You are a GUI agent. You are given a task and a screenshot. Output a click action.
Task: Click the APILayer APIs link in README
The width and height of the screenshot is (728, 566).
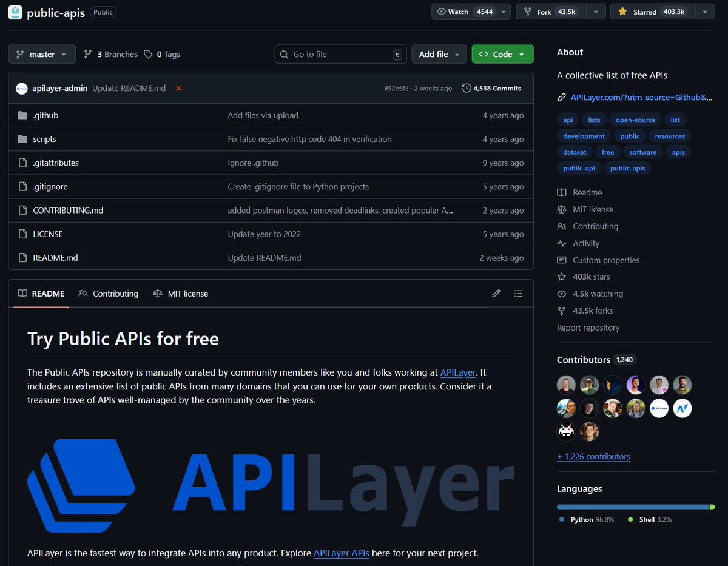[341, 553]
